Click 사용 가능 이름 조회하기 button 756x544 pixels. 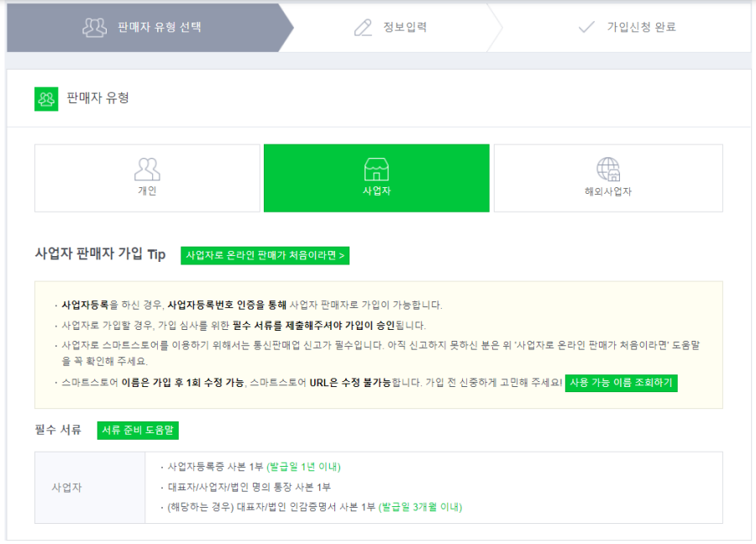coord(621,383)
